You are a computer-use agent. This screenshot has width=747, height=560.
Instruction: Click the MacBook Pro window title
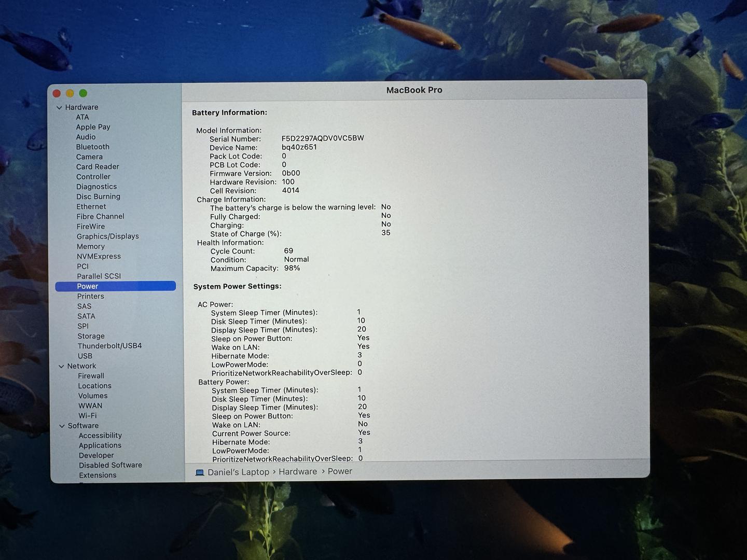click(414, 90)
